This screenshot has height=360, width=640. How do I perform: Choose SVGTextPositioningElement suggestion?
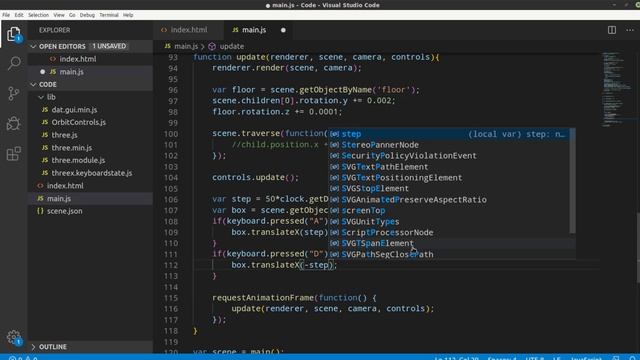[x=449, y=178]
